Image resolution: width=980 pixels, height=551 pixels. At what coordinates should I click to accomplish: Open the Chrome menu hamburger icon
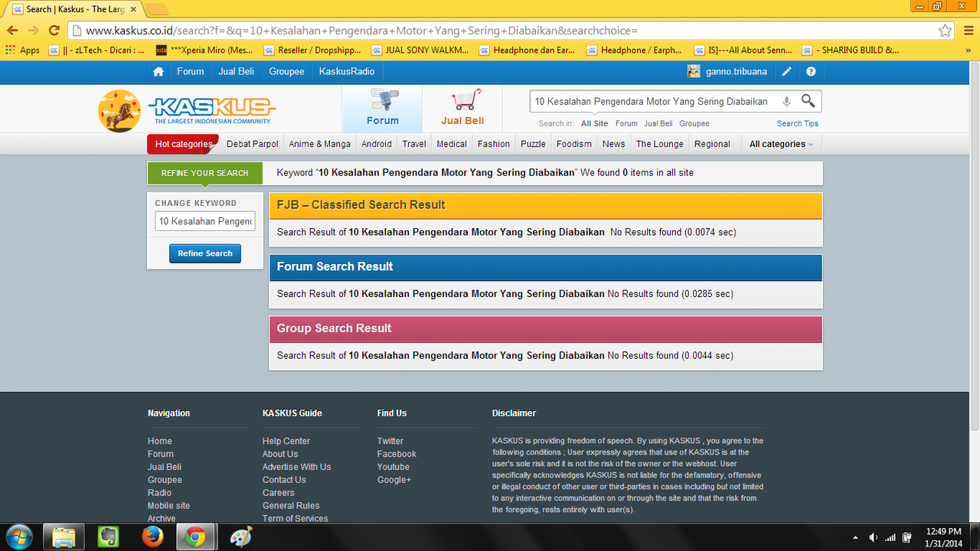tap(968, 31)
